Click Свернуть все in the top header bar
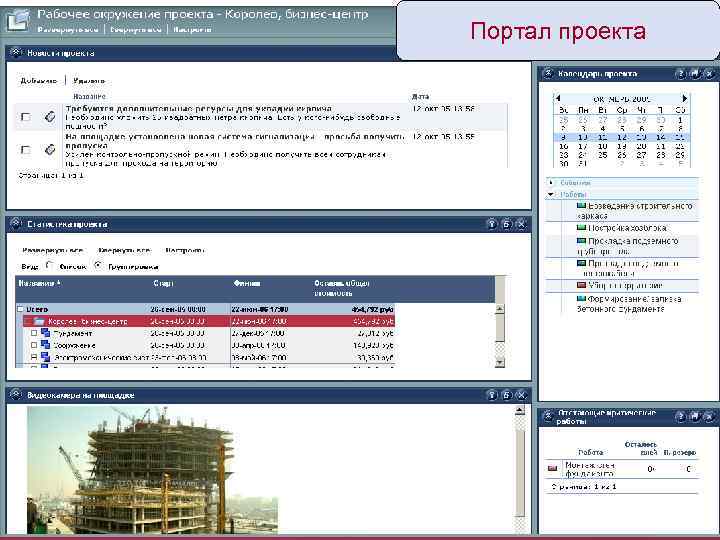The image size is (720, 540). click(135, 29)
